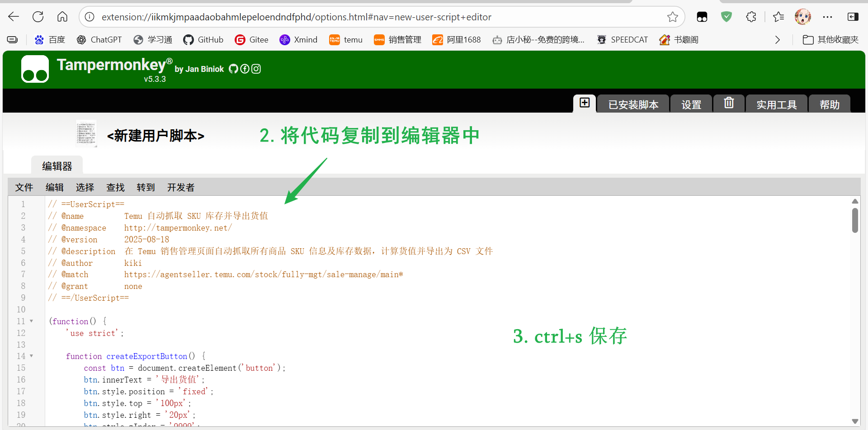Click the trash bin icon in navigation bar
The image size is (868, 430).
[728, 103]
